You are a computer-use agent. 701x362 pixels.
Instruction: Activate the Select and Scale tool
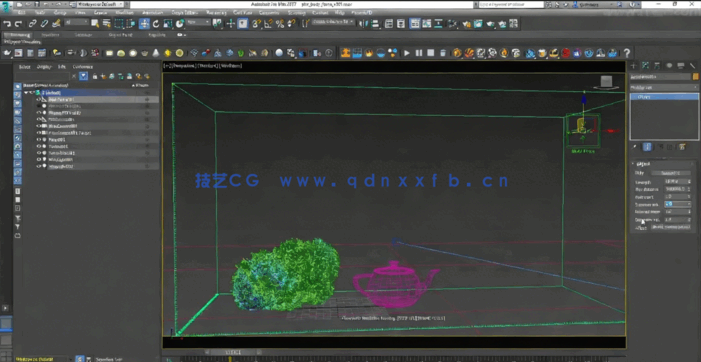[x=168, y=24]
